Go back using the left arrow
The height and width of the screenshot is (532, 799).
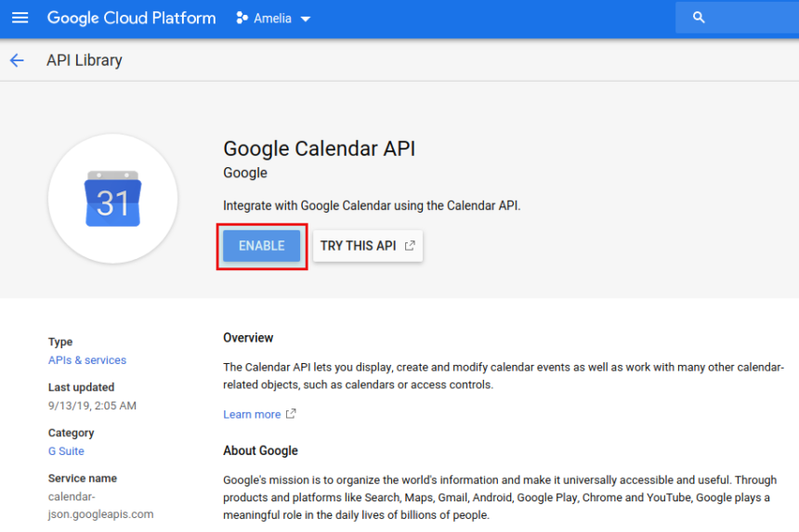(x=17, y=60)
